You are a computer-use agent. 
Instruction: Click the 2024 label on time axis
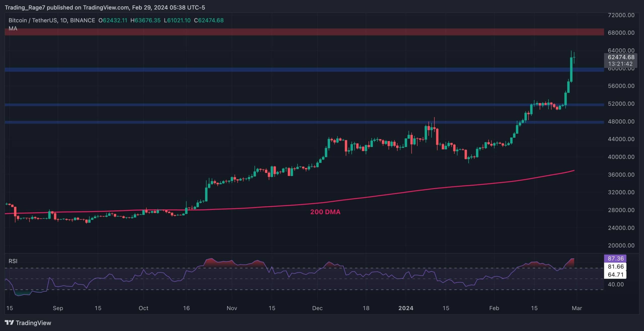pos(406,308)
